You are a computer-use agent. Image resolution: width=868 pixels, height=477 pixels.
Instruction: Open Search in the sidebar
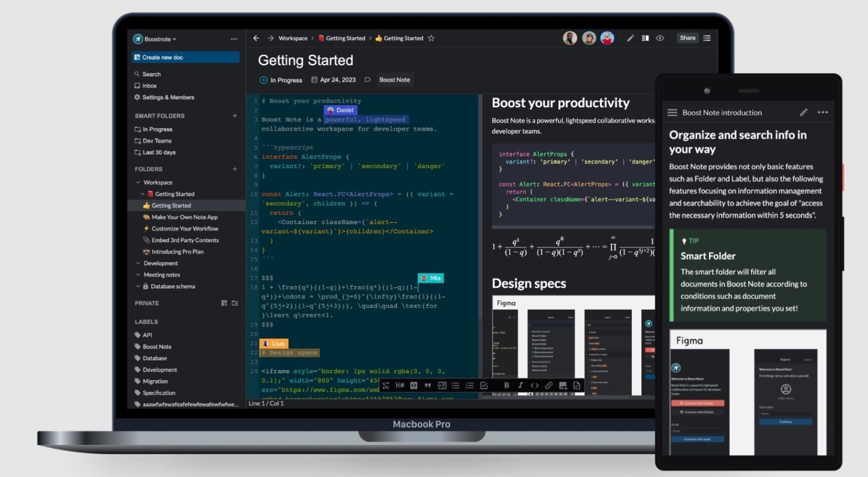(x=147, y=74)
